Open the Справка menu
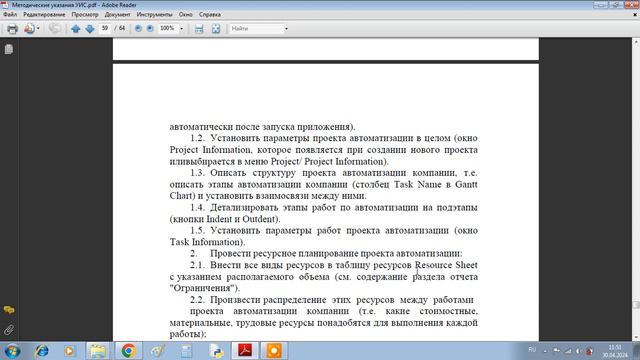 pyautogui.click(x=210, y=14)
